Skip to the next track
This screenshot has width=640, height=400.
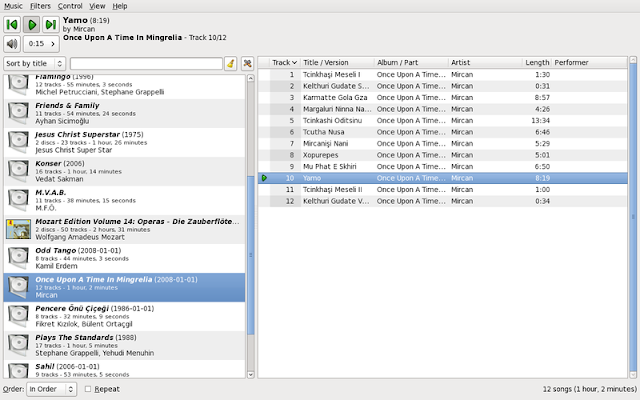[51, 25]
